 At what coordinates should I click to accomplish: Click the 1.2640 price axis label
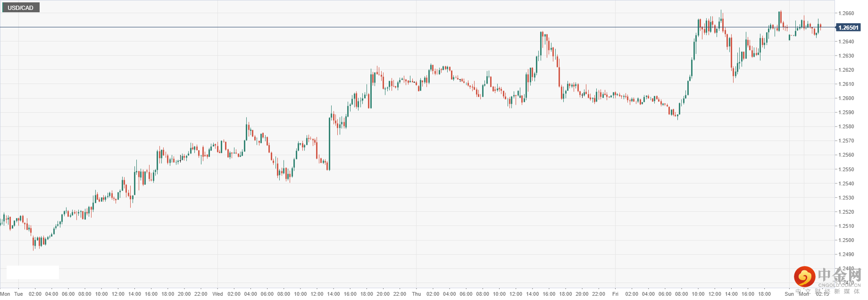click(846, 42)
